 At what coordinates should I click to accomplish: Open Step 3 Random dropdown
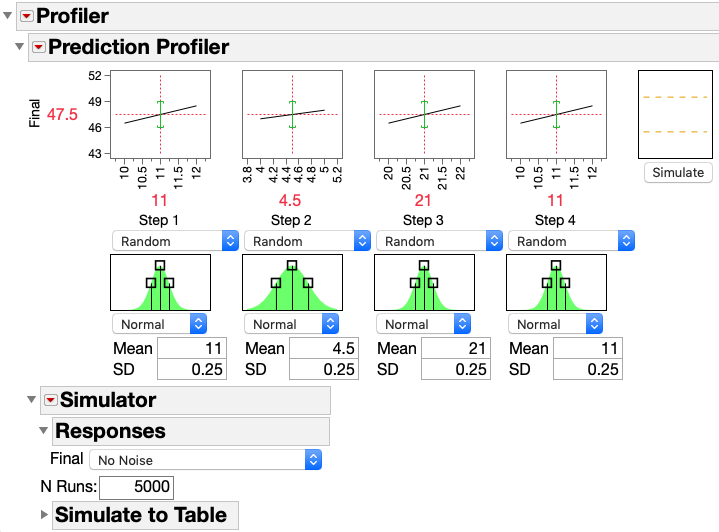point(438,241)
